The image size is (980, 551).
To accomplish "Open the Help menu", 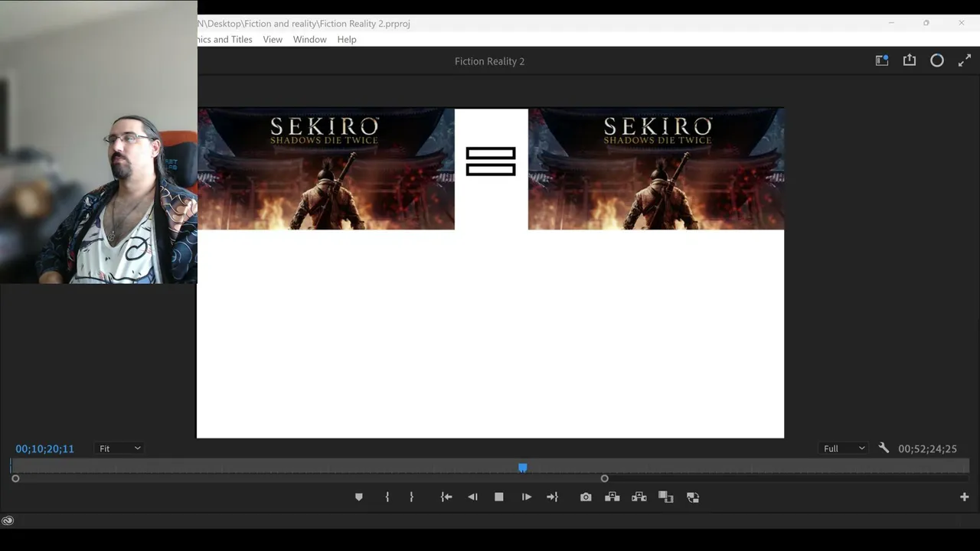I will (x=347, y=39).
